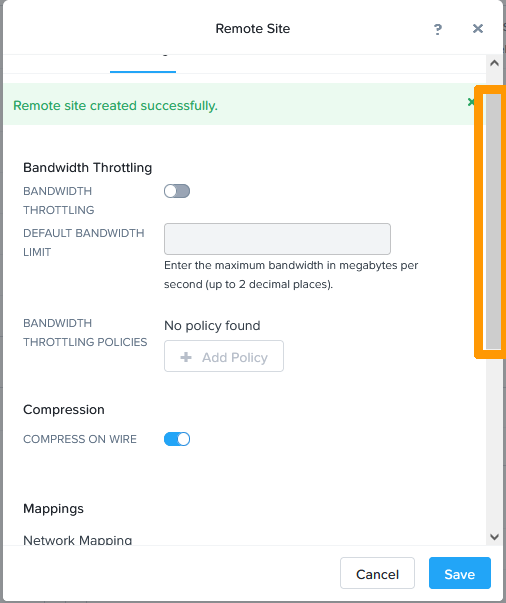Click the scrollbar down arrow
Image resolution: width=506 pixels, height=603 pixels.
pyautogui.click(x=494, y=536)
